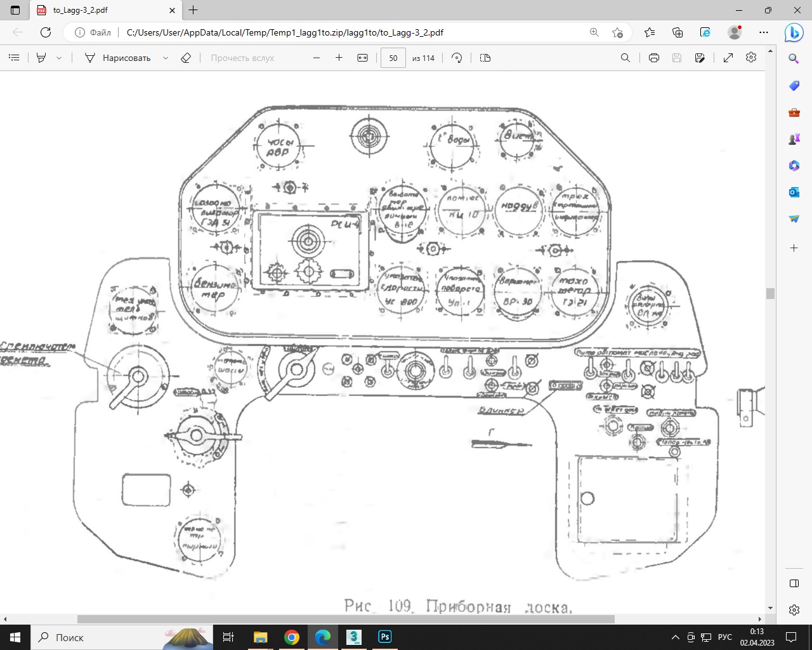812x650 pixels.
Task: Enable the Нарисовать drawing tool
Action: (x=118, y=58)
